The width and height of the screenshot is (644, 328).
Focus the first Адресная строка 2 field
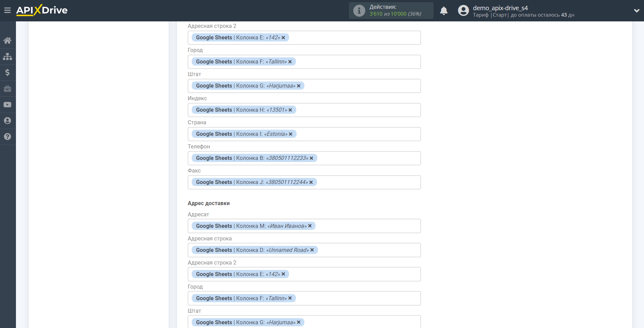tap(304, 38)
